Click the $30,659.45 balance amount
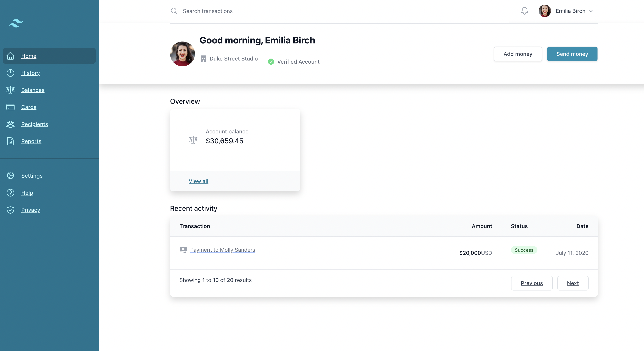Image resolution: width=644 pixels, height=351 pixels. click(224, 141)
